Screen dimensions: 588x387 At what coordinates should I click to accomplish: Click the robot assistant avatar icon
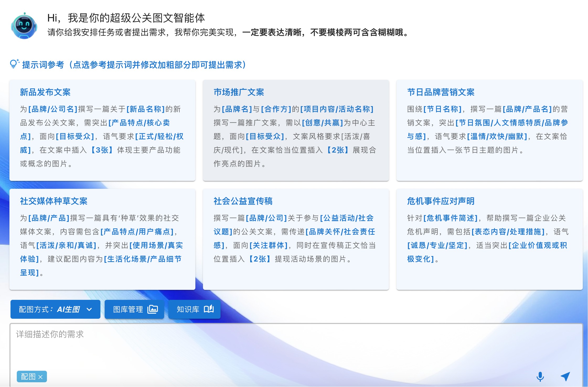click(x=24, y=26)
